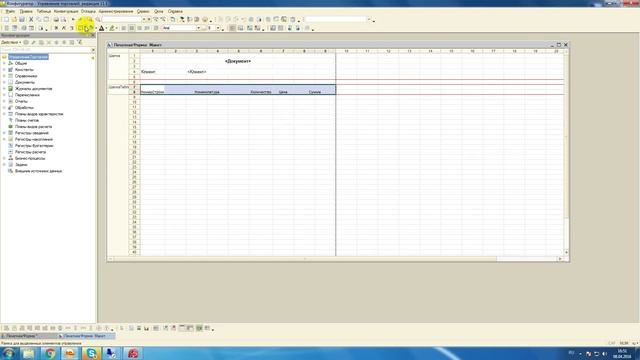Set right text alignment
The width and height of the screenshot is (640, 360).
[x=139, y=28]
